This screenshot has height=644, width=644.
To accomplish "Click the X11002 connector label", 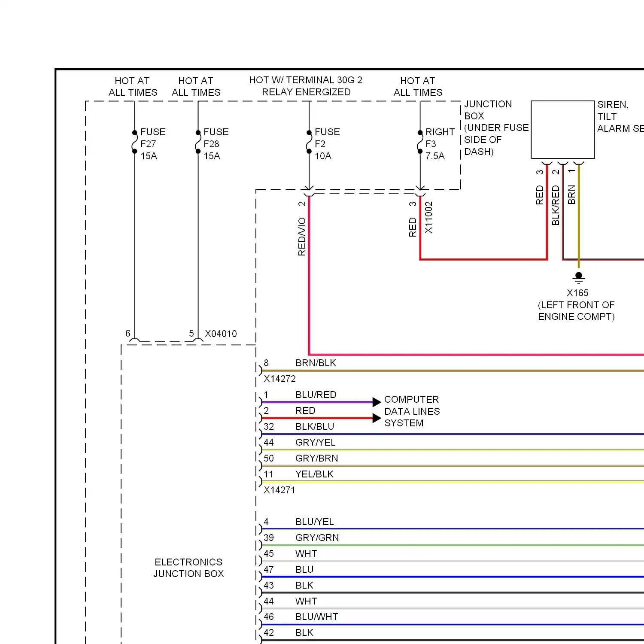I will pos(428,218).
